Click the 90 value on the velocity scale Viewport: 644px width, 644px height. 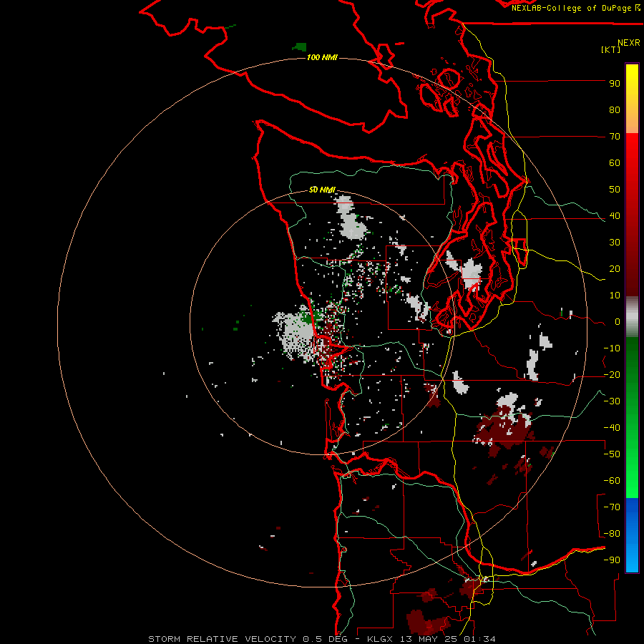[x=615, y=84]
